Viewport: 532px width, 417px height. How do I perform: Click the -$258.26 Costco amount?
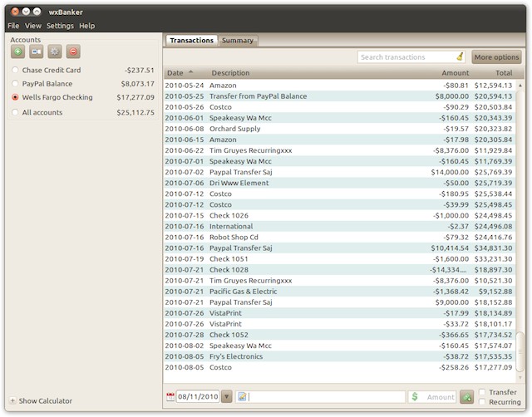(454, 367)
